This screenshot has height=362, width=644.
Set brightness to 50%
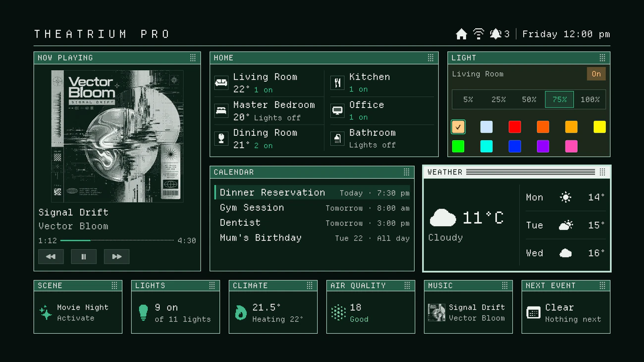(x=529, y=100)
